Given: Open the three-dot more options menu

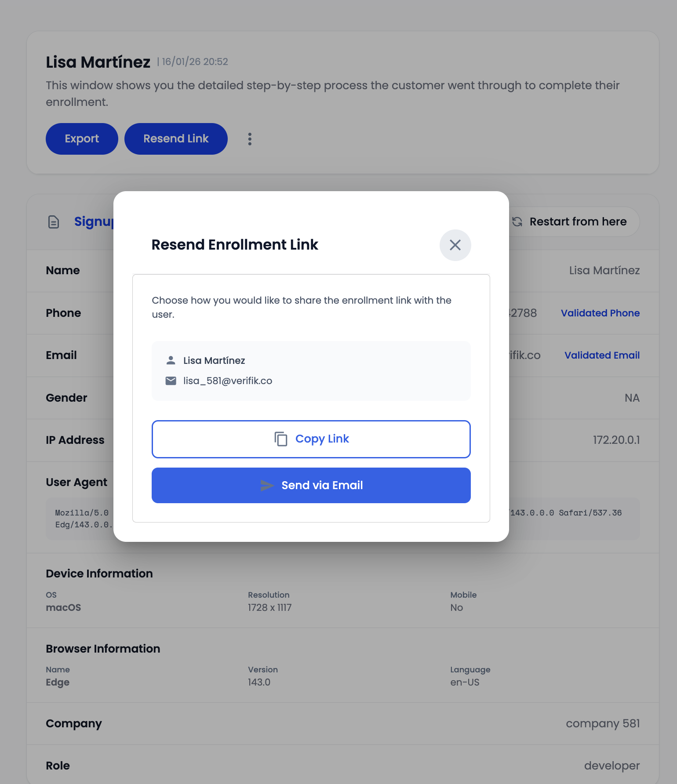Looking at the screenshot, I should click(250, 139).
